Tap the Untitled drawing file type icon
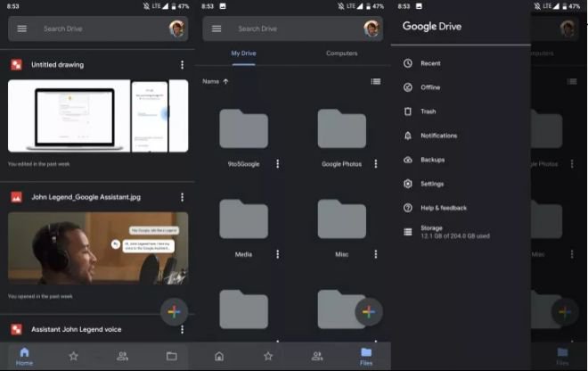This screenshot has height=371, width=588. (16, 64)
